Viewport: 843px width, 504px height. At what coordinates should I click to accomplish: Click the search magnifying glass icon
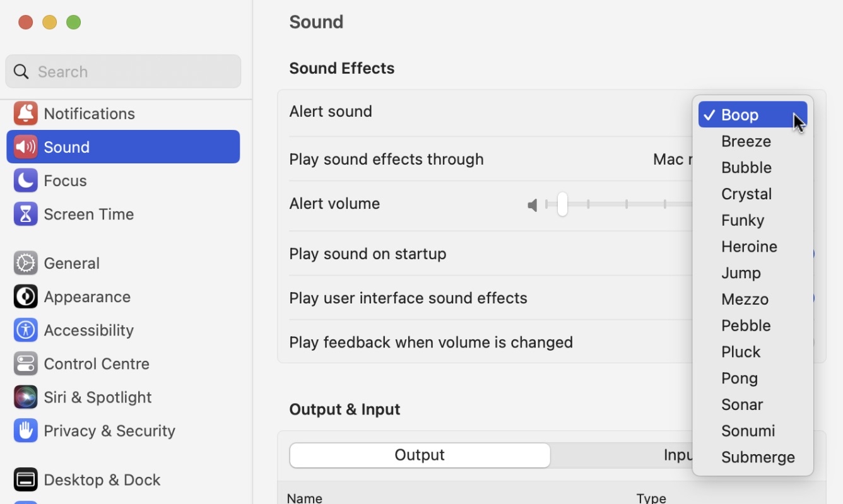[21, 71]
